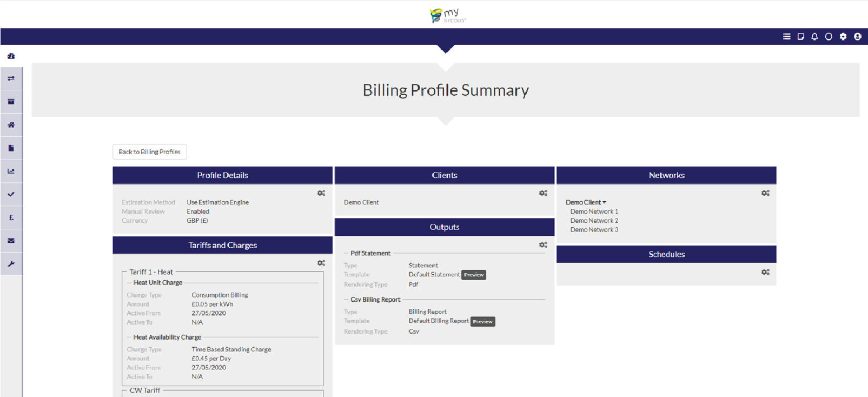
Task: Click the 'Use Estimation Engine' value
Action: (217, 202)
